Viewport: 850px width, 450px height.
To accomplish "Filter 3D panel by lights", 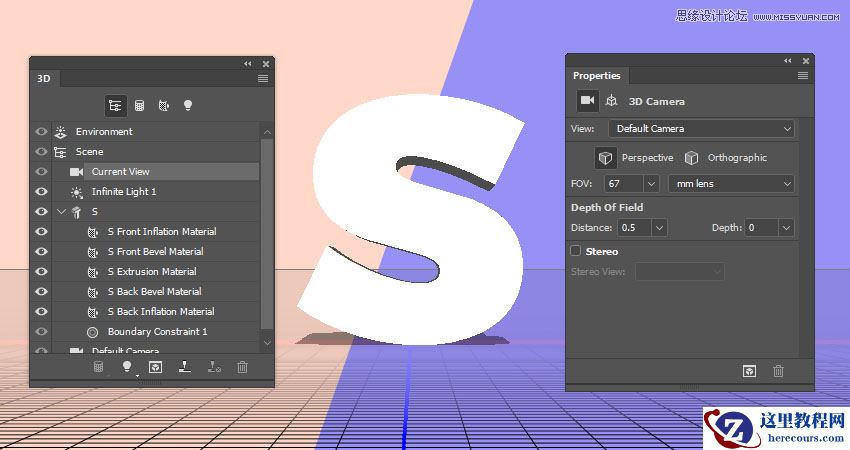I will 188,105.
